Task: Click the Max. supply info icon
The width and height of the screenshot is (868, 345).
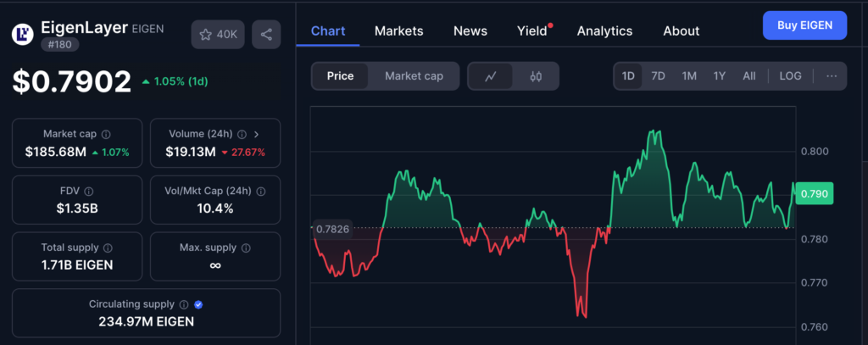Action: [246, 248]
